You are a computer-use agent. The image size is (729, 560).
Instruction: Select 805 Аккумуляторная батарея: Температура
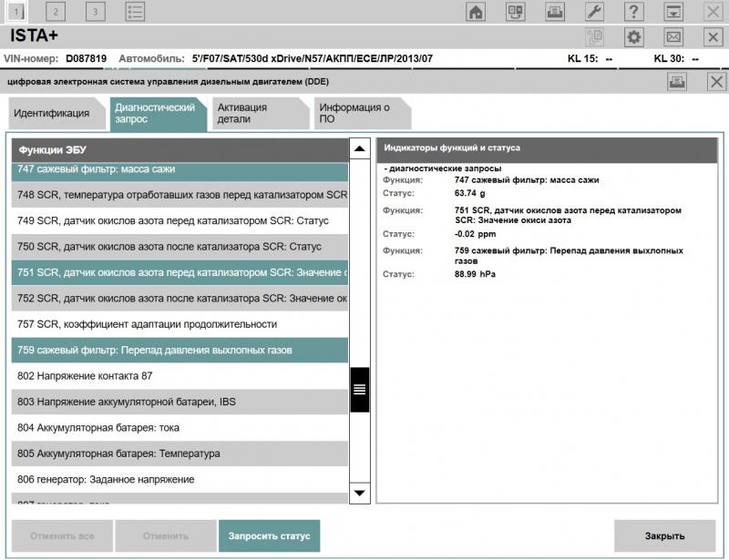coord(180,453)
